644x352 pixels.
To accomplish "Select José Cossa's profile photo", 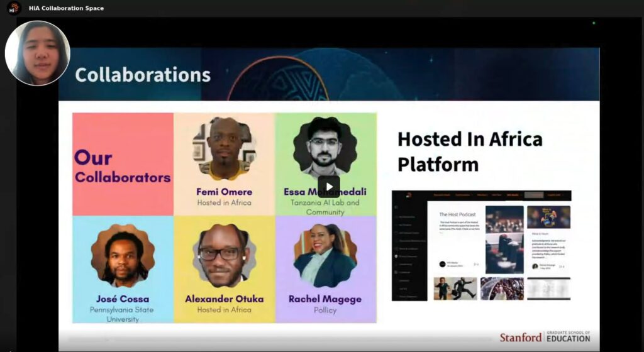I will click(123, 256).
